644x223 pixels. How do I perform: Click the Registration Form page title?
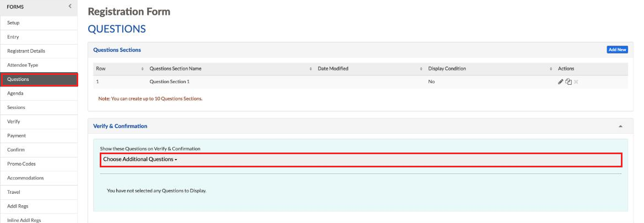coord(129,12)
